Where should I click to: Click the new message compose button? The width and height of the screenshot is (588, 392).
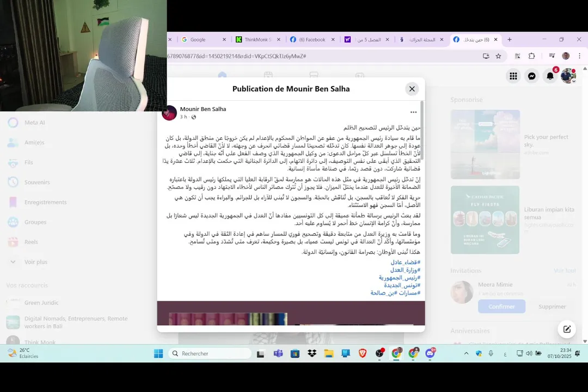(567, 329)
